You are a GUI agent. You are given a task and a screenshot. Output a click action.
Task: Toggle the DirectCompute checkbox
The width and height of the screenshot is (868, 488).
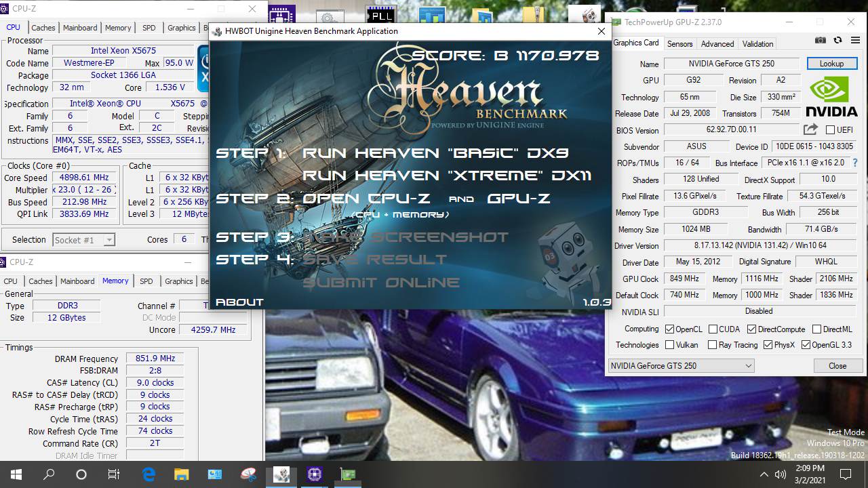(751, 329)
